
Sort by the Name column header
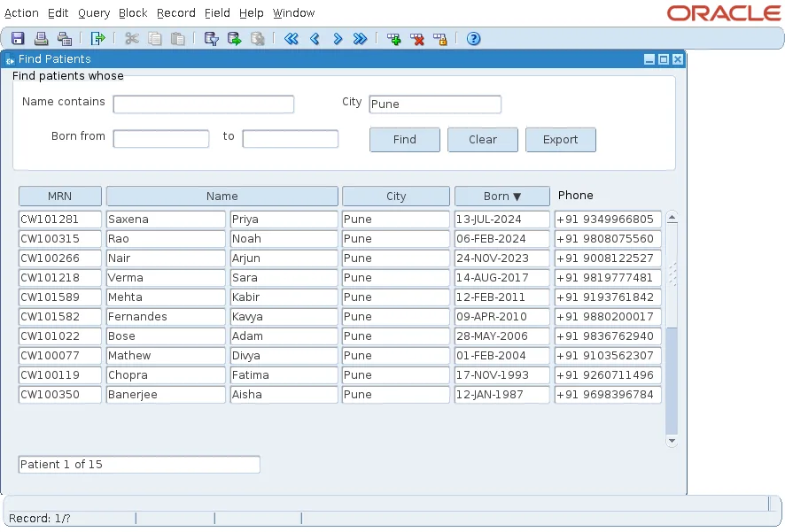222,196
